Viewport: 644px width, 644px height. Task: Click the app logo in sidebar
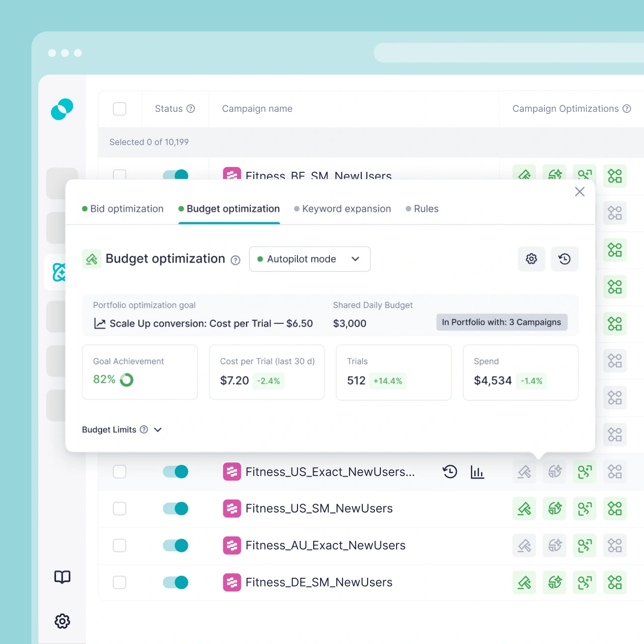click(62, 109)
